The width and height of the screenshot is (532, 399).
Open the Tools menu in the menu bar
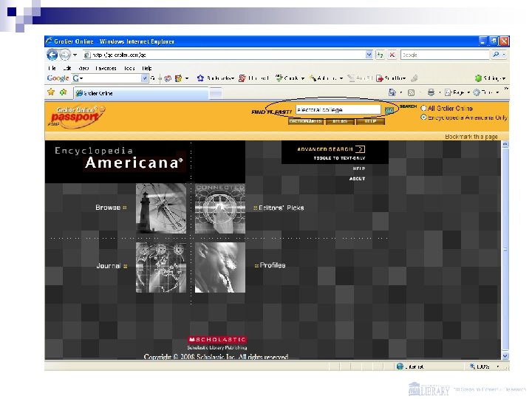point(129,68)
